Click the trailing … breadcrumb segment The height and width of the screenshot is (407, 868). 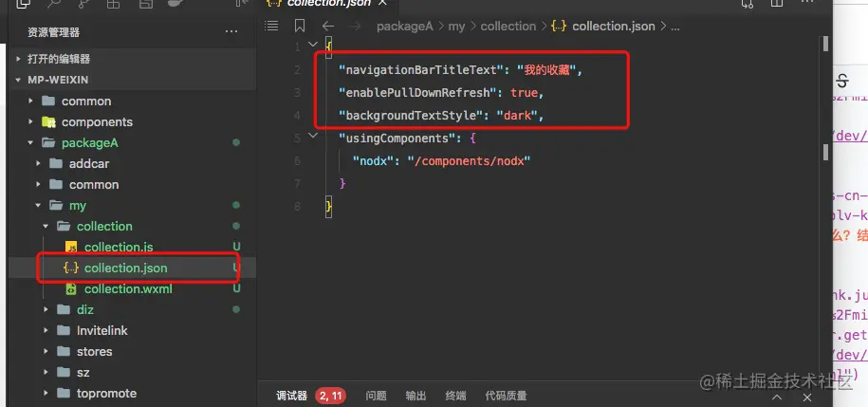point(675,26)
